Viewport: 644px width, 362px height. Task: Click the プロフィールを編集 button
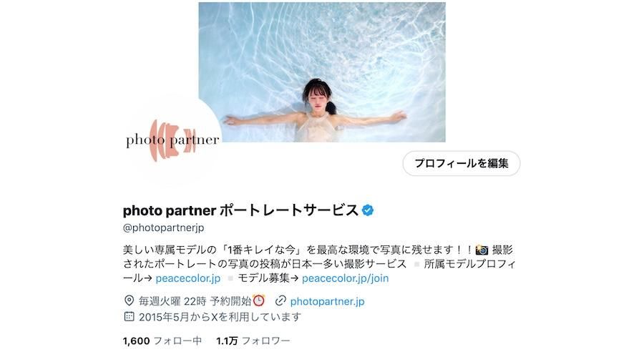pyautogui.click(x=462, y=163)
